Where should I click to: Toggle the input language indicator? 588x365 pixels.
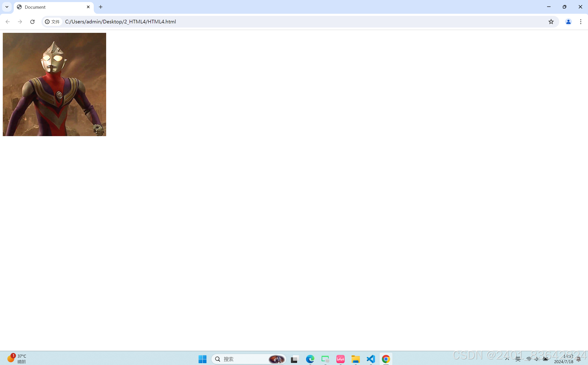(x=518, y=359)
